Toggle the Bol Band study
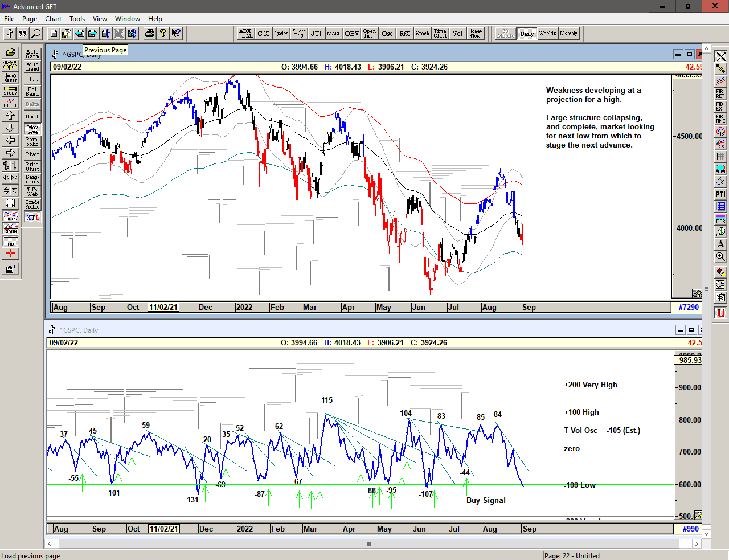This screenshot has width=729, height=560. (x=32, y=92)
